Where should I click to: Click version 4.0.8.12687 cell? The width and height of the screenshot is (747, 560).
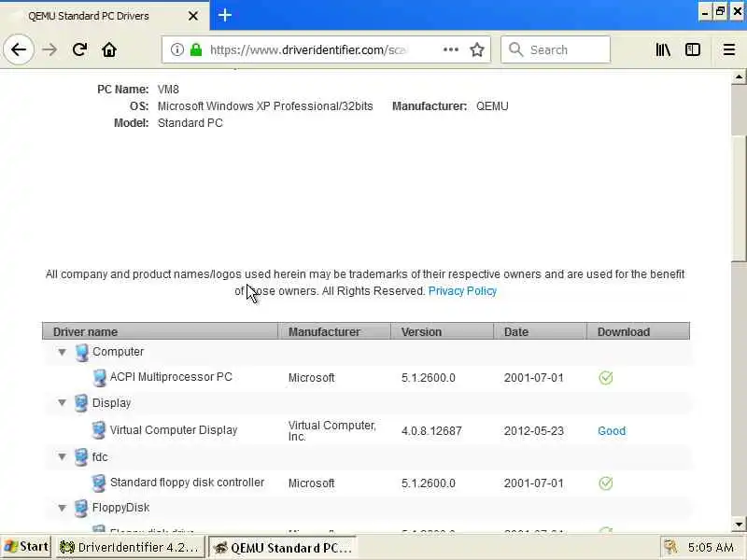click(x=431, y=431)
